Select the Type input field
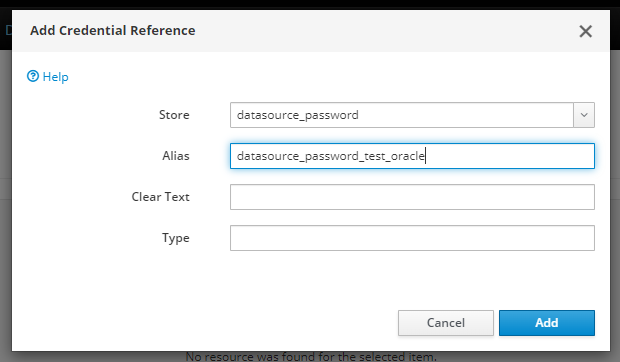620x362 pixels. pyautogui.click(x=412, y=238)
